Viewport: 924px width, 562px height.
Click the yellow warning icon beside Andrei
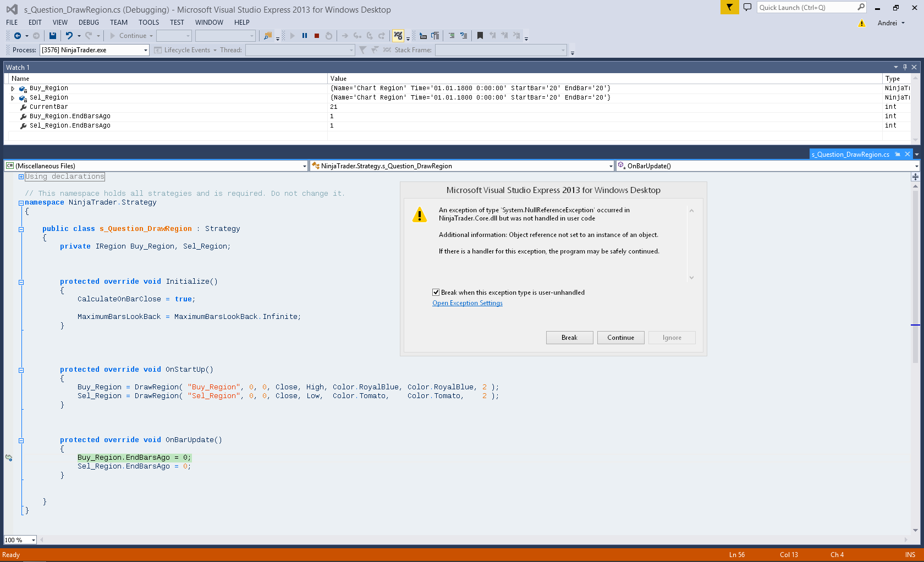tap(862, 23)
